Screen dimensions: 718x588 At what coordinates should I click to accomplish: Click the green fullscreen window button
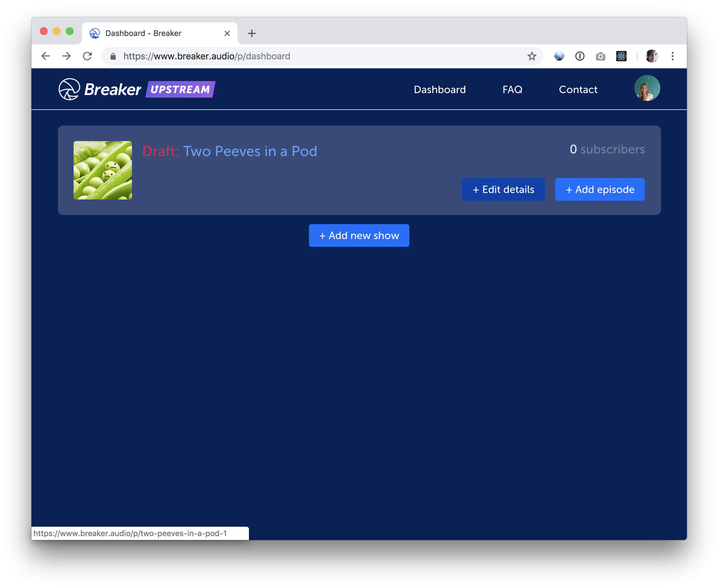(70, 31)
